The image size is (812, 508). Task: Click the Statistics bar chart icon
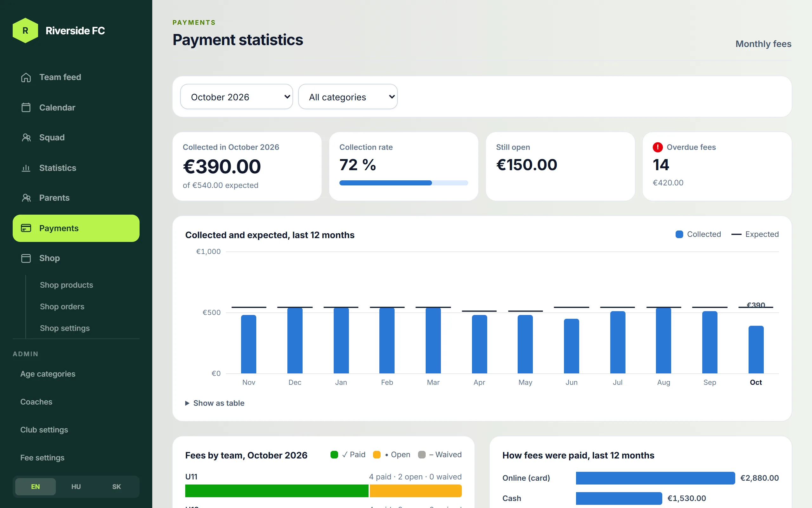click(26, 168)
